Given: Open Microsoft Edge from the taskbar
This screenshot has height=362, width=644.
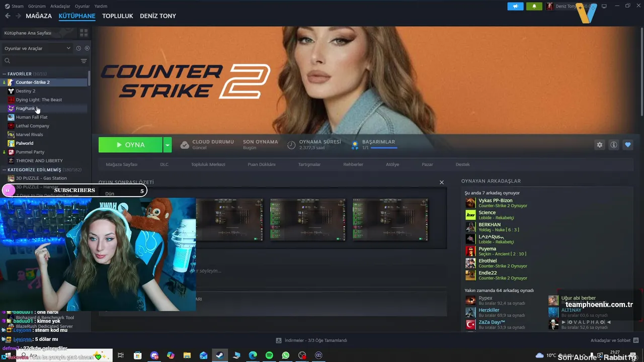Looking at the screenshot, I should (x=253, y=355).
